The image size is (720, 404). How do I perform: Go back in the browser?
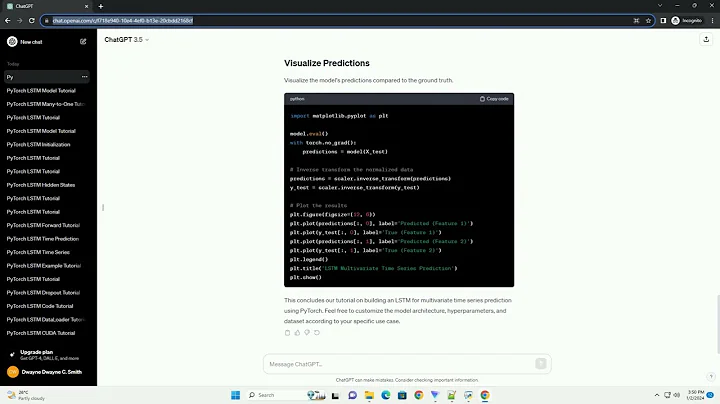7,21
